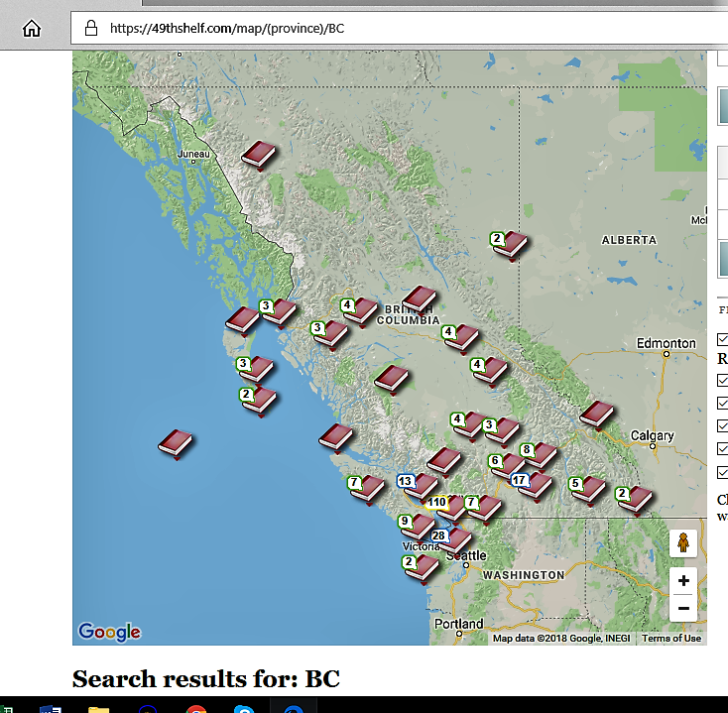Screen dimensions: 728x713
Task: Activate the Street View pegman icon
Action: click(683, 542)
